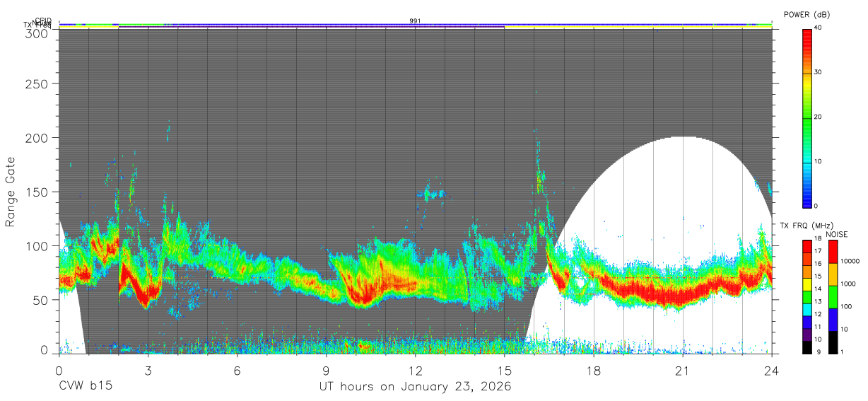
Task: Pick the green segment of NOISE colorbar
Action: [x=832, y=296]
